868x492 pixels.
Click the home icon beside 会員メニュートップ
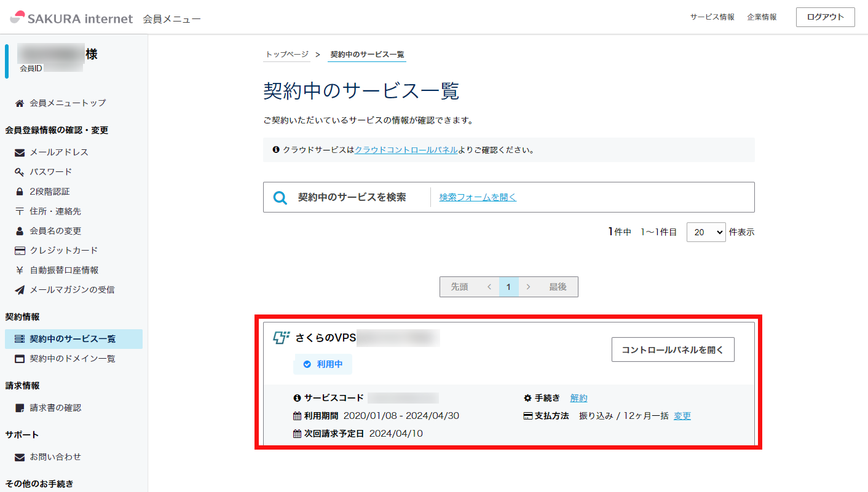(x=20, y=103)
